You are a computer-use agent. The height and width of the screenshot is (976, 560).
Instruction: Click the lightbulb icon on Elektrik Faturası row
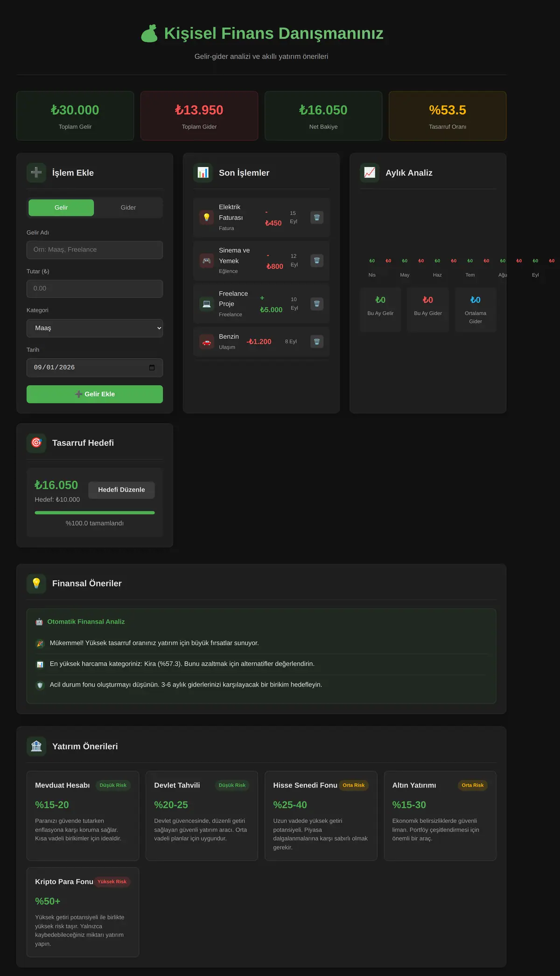[x=207, y=218]
